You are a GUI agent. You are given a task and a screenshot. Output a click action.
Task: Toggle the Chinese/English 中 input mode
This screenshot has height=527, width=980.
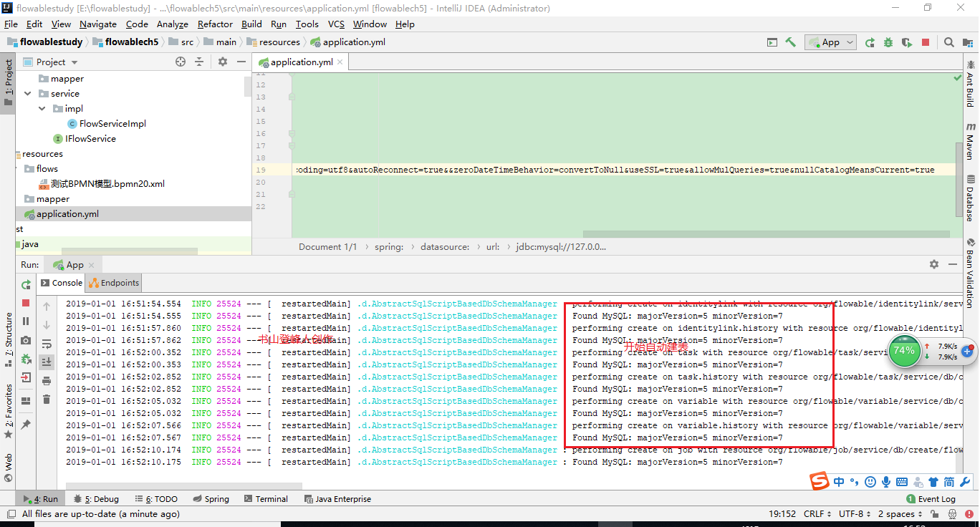coord(839,482)
